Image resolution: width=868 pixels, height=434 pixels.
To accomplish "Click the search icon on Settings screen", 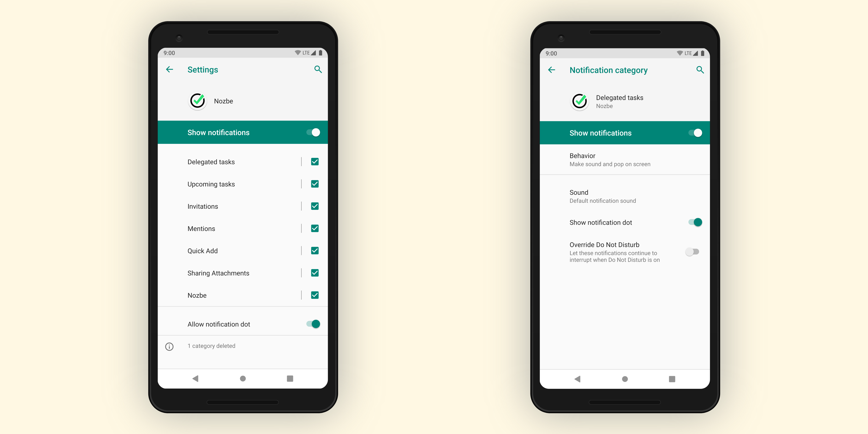I will tap(318, 69).
